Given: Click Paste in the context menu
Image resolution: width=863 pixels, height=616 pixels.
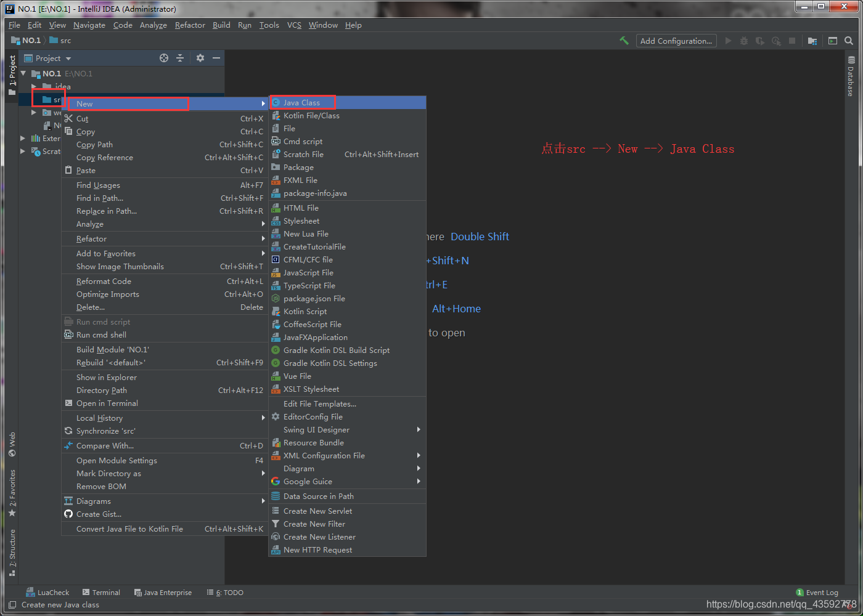Looking at the screenshot, I should [165, 171].
